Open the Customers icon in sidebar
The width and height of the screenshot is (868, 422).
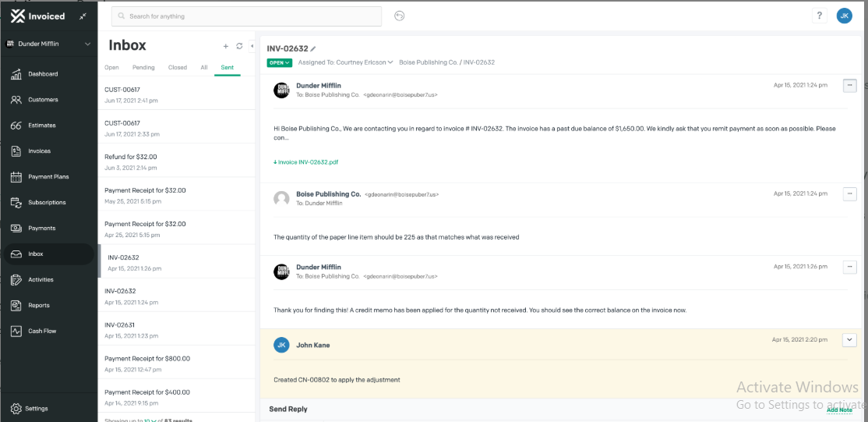[16, 100]
